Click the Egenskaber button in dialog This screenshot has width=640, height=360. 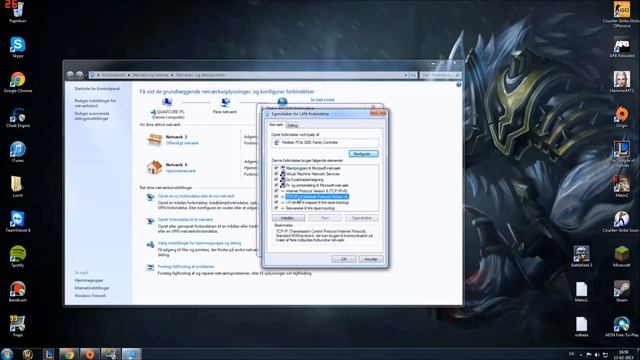[x=362, y=218]
